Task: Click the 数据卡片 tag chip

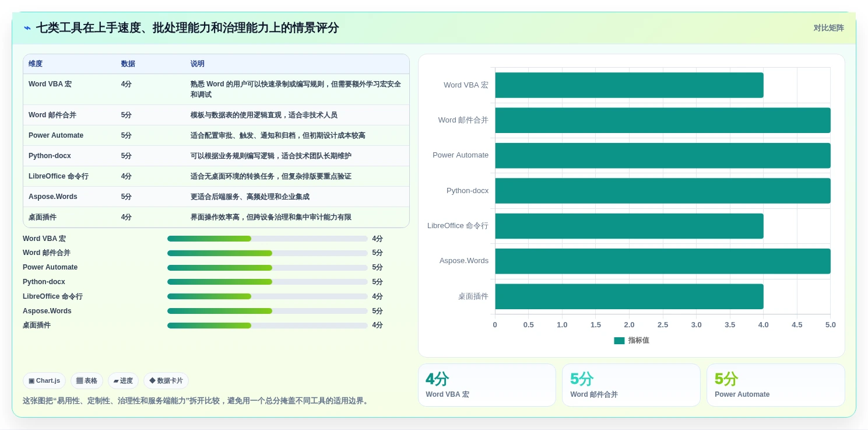Action: tap(166, 381)
